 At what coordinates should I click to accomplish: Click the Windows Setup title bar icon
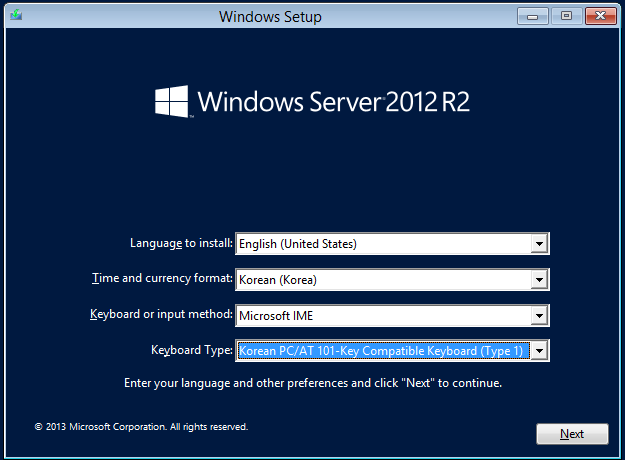pyautogui.click(x=16, y=16)
